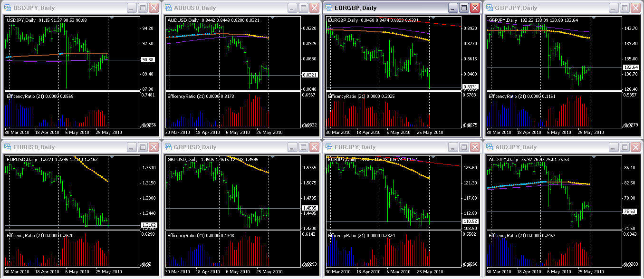
Task: Close the EURJPY chart window
Action: coord(475,147)
